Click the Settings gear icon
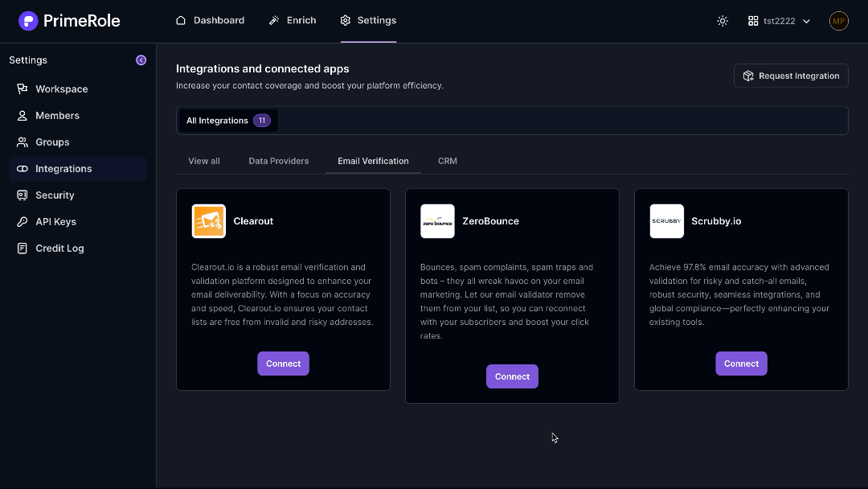868x489 pixels. click(346, 20)
